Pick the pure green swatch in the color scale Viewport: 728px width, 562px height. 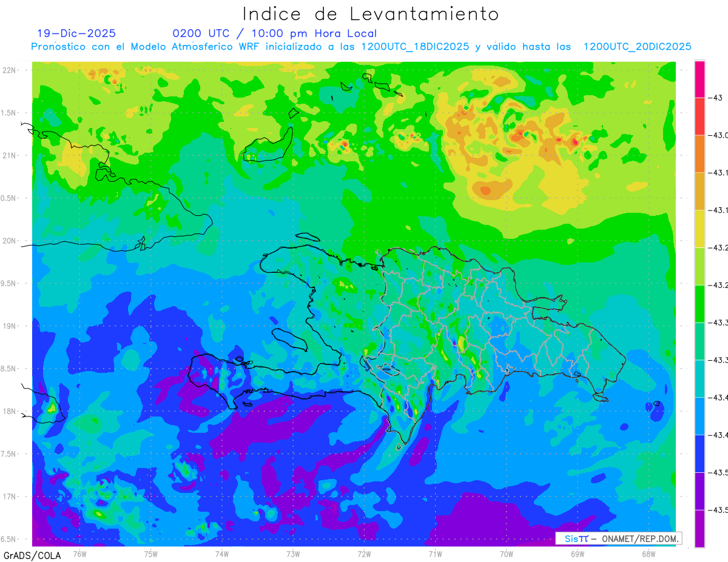point(699,304)
